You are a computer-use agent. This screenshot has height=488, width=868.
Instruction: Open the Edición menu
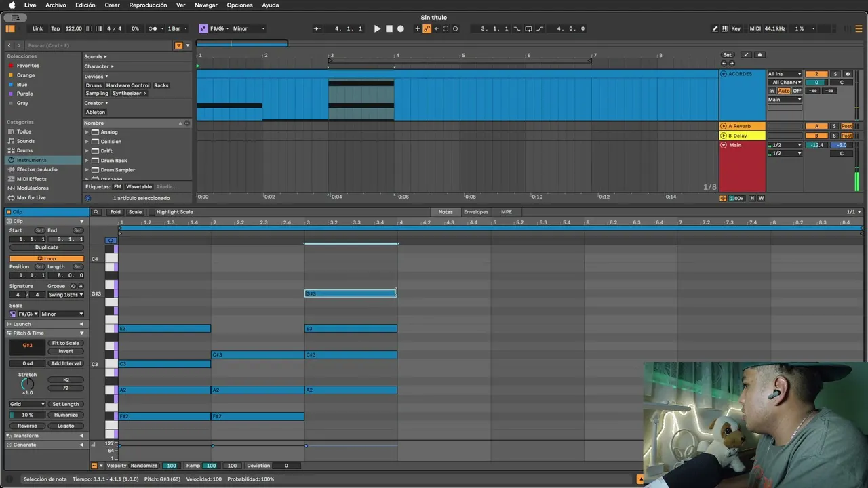[x=85, y=5]
